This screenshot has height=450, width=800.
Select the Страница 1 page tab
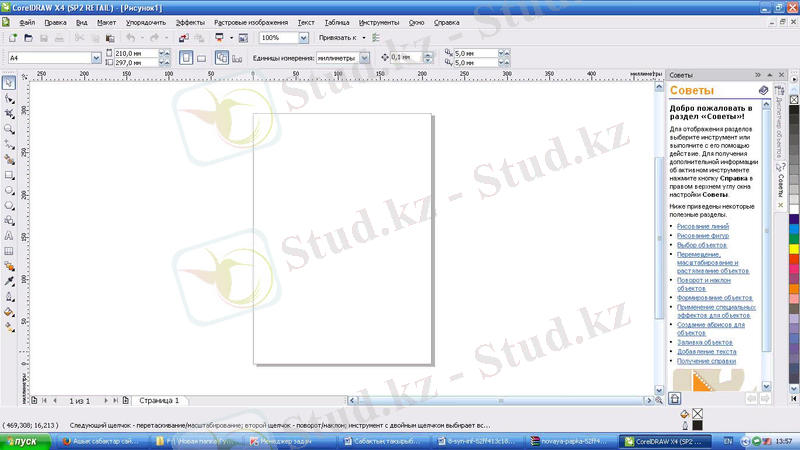pos(159,400)
